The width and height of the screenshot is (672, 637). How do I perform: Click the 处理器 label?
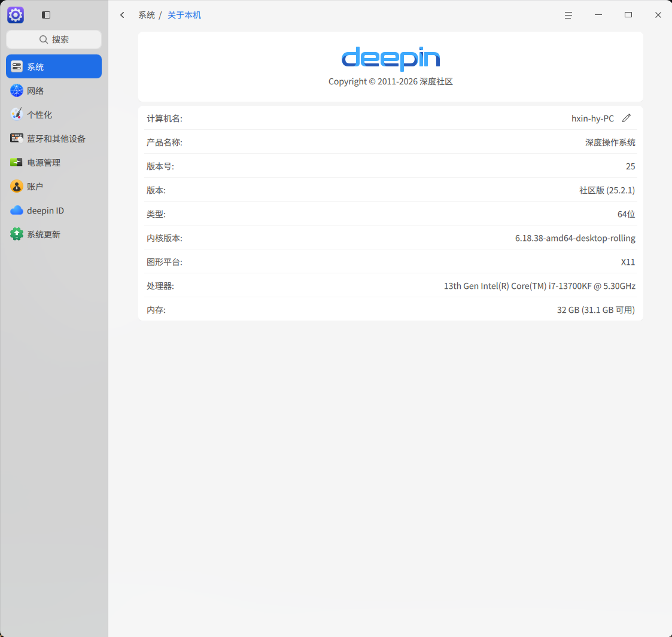(160, 286)
